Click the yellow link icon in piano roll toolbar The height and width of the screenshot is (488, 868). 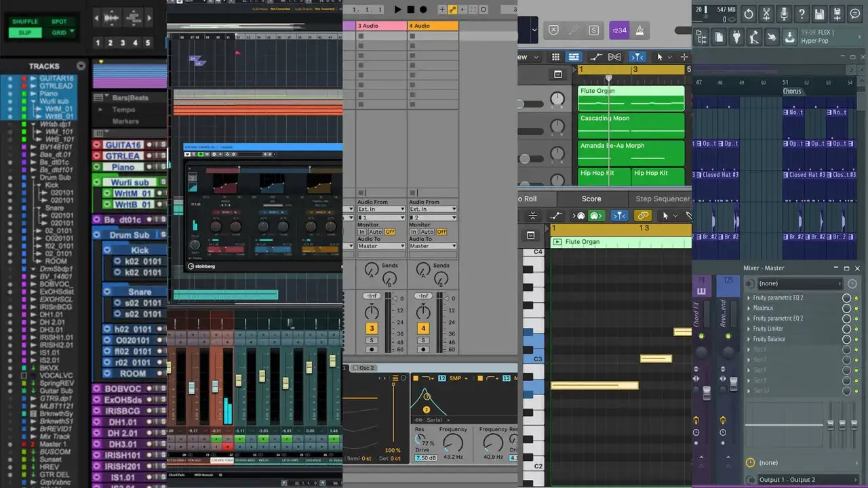643,216
